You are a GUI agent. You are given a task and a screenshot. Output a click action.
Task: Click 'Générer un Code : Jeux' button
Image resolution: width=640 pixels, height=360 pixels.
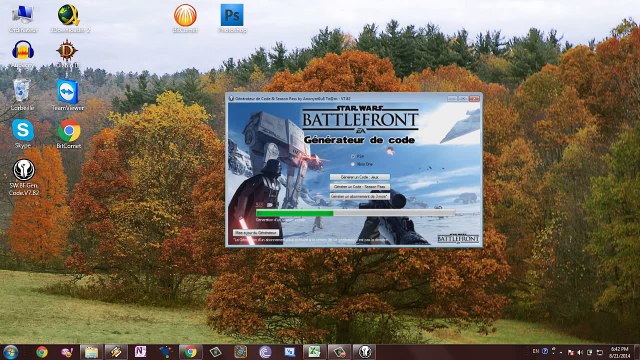point(360,177)
